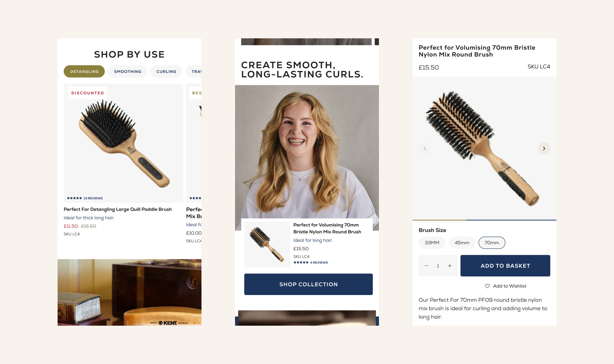Switch to the Smoothing tab
Viewport: 614px width, 364px height.
[x=127, y=71]
